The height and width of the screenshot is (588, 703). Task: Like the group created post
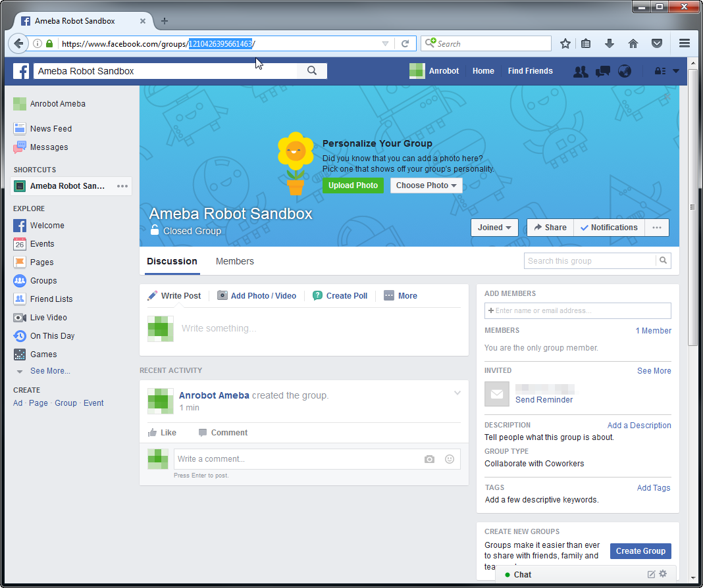click(162, 433)
